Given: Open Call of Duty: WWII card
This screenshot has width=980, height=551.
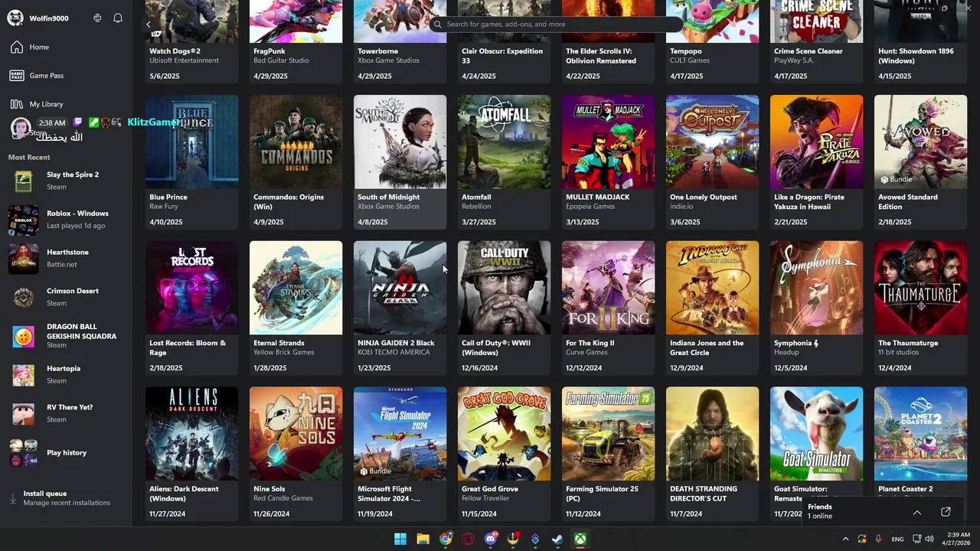Looking at the screenshot, I should pyautogui.click(x=504, y=308).
